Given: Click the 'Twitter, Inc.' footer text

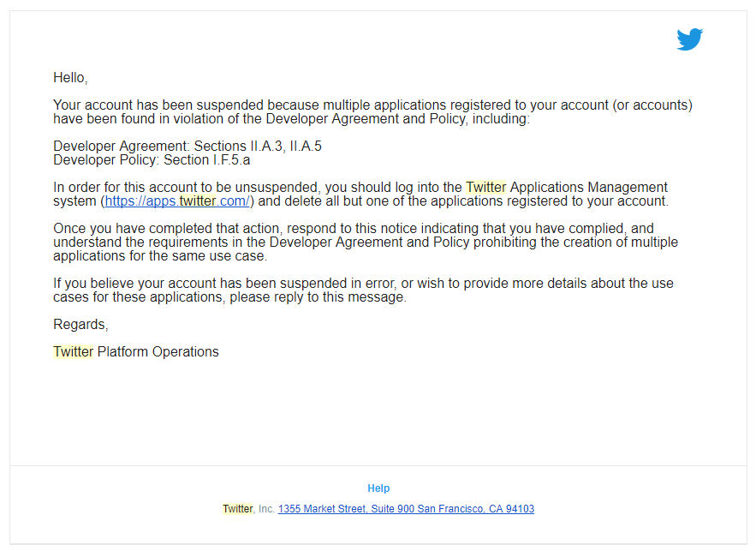Looking at the screenshot, I should (x=248, y=508).
